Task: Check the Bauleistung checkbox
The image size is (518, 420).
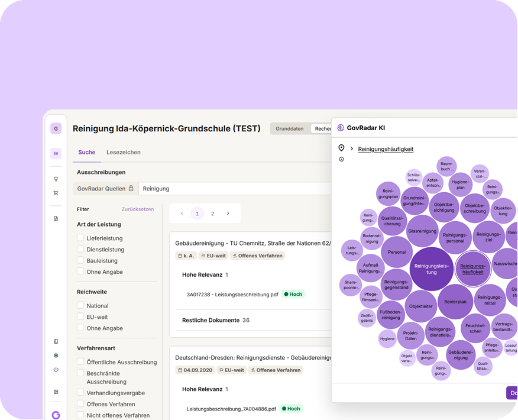Action: 80,260
